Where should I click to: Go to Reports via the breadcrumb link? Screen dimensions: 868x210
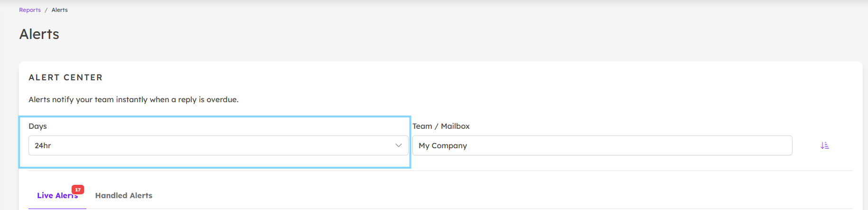click(30, 10)
